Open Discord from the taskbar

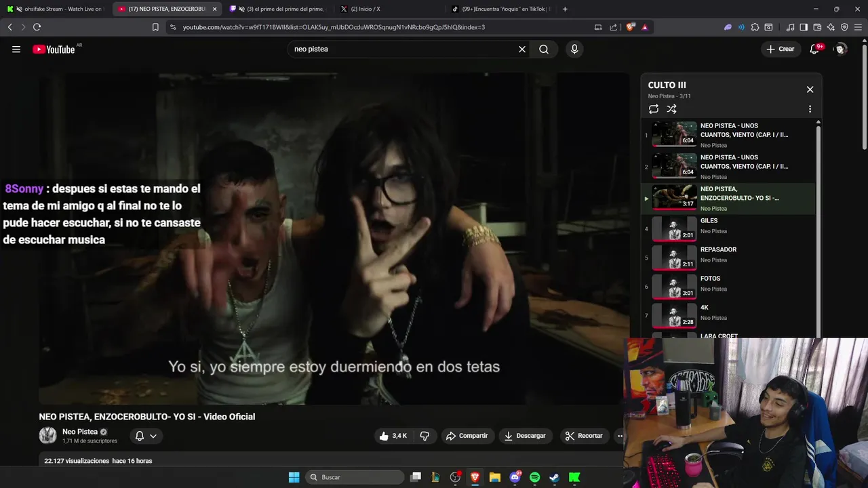click(x=515, y=477)
